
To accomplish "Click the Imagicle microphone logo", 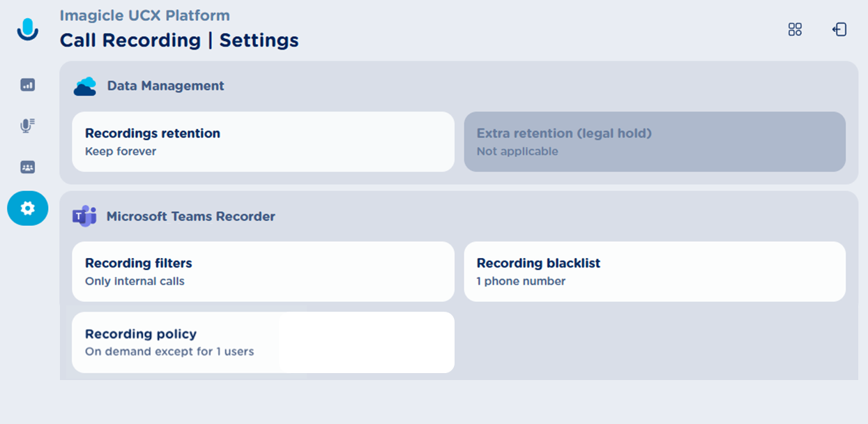I will click(28, 29).
